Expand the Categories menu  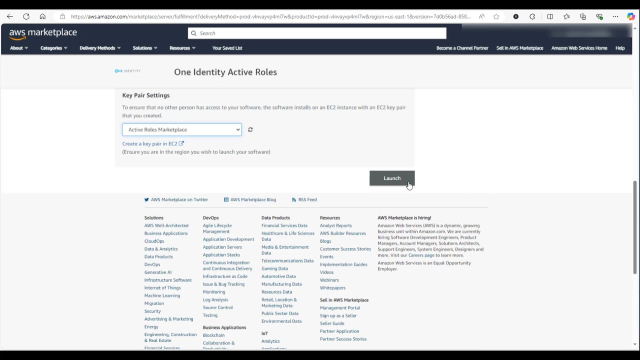tap(53, 48)
